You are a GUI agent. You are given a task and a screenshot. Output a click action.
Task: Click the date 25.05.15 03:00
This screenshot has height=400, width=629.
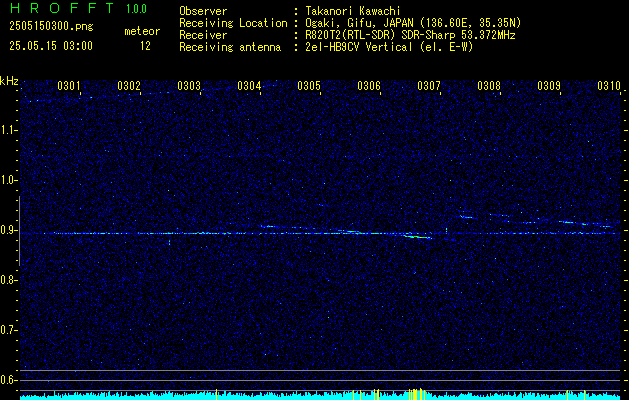click(x=51, y=46)
